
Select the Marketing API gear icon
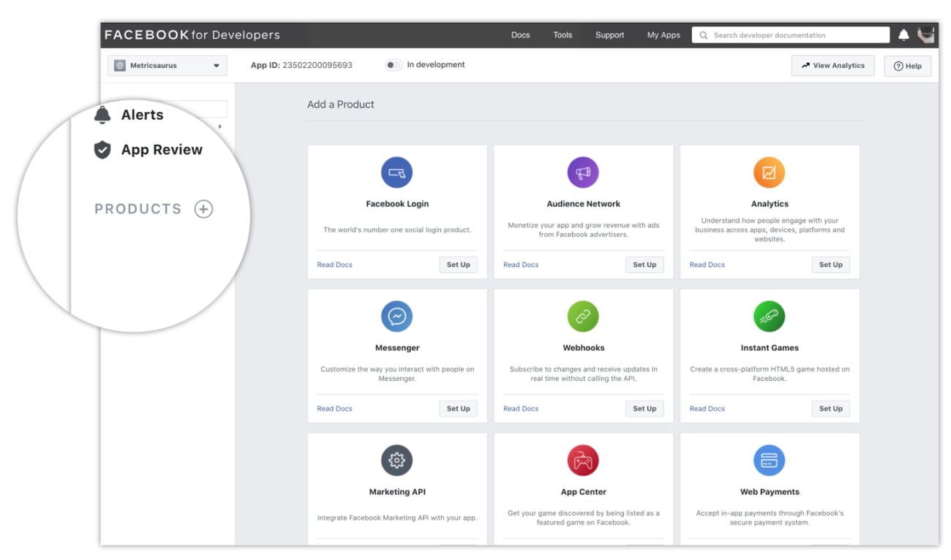tap(397, 461)
